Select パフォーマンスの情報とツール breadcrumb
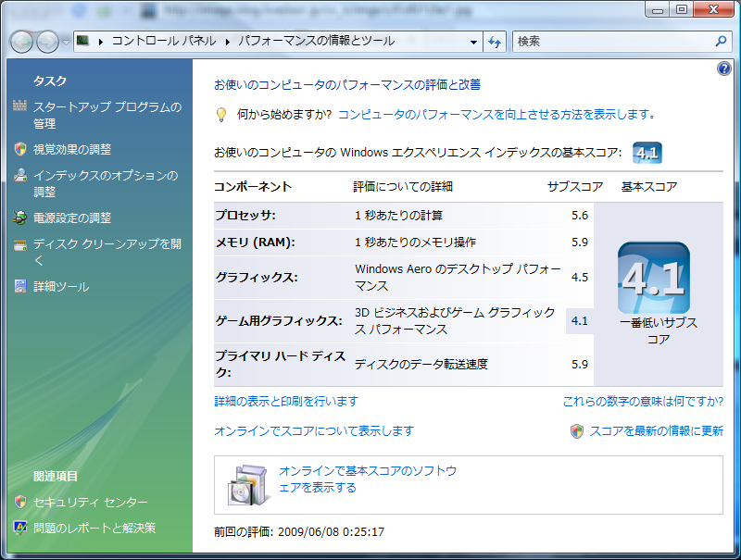The image size is (741, 560). (316, 41)
